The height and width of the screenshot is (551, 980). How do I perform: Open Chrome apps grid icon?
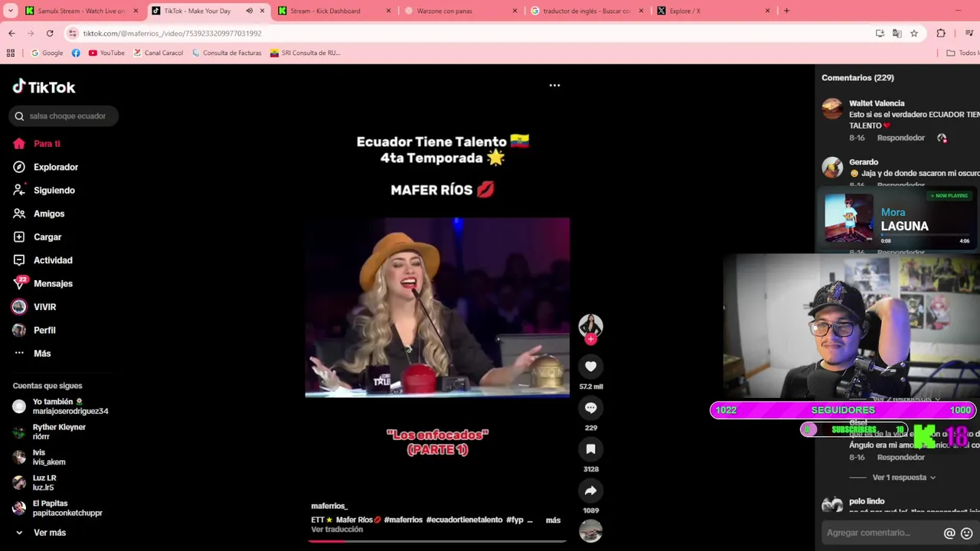point(11,53)
